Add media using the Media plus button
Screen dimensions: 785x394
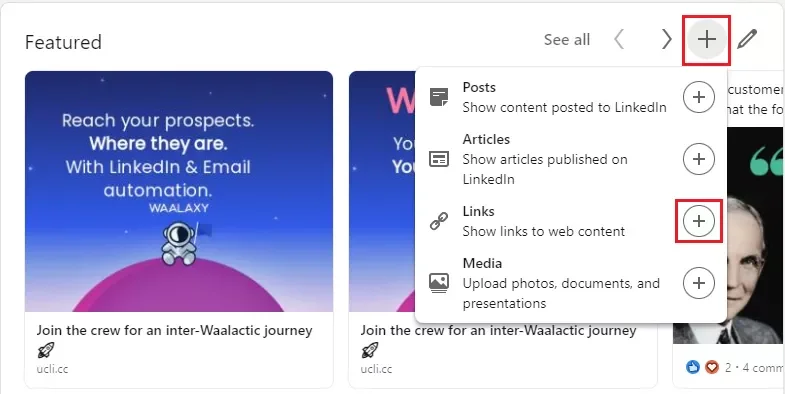(x=699, y=283)
